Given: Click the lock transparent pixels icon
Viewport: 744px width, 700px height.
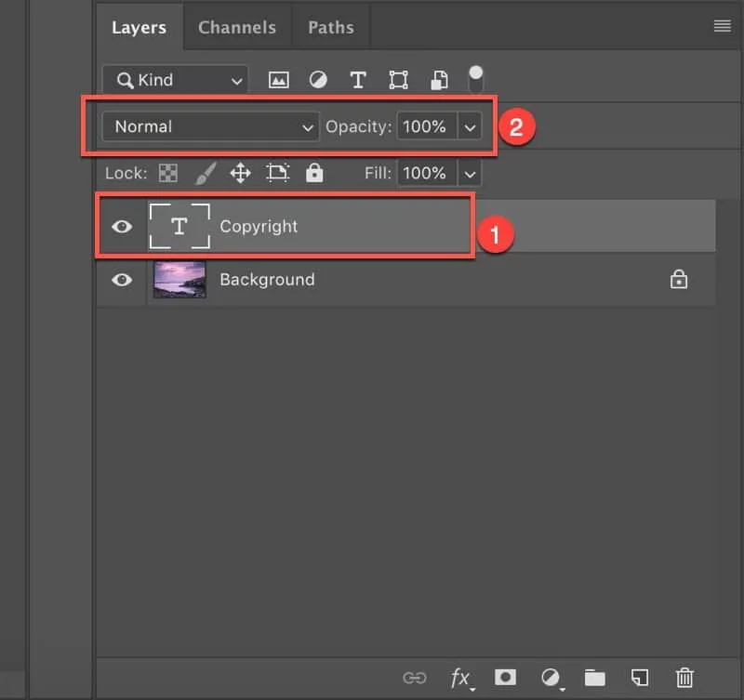Looking at the screenshot, I should pos(168,173).
